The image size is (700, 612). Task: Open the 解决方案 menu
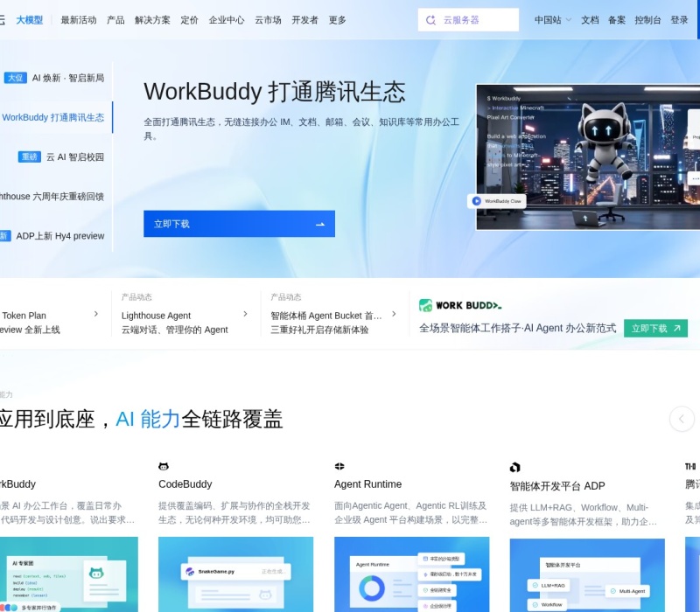click(152, 20)
